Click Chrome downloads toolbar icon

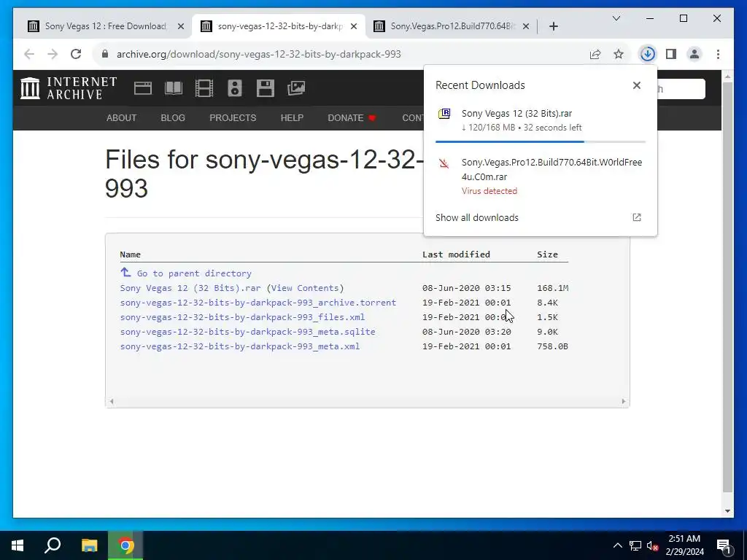point(648,54)
